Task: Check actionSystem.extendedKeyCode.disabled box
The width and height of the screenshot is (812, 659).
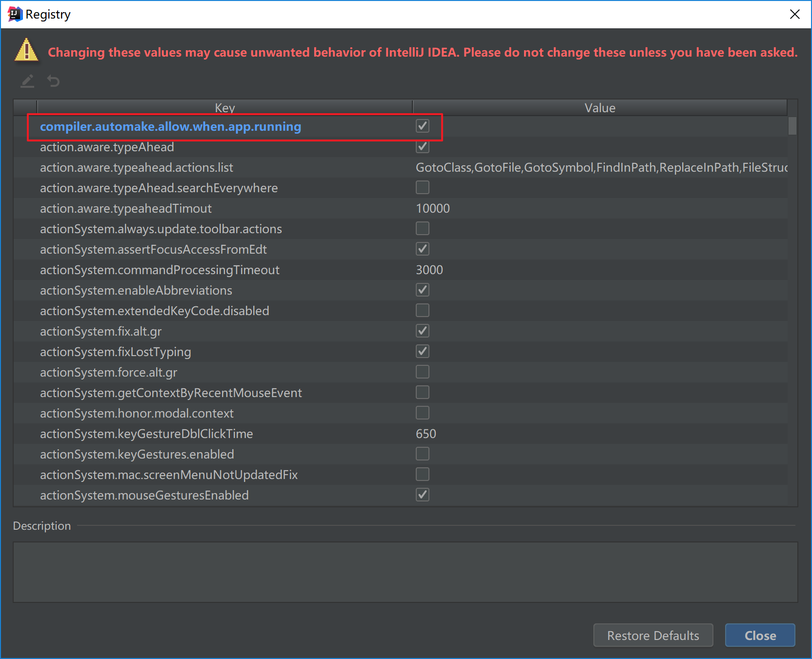Action: [423, 311]
